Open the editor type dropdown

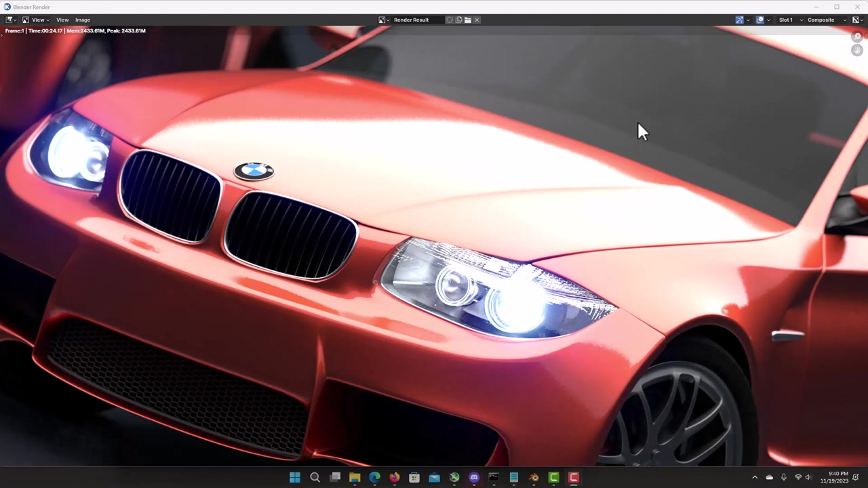point(11,20)
